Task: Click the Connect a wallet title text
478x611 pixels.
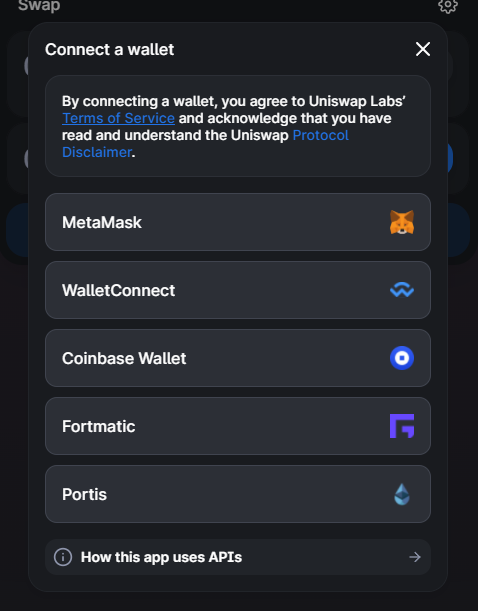Action: coord(109,49)
